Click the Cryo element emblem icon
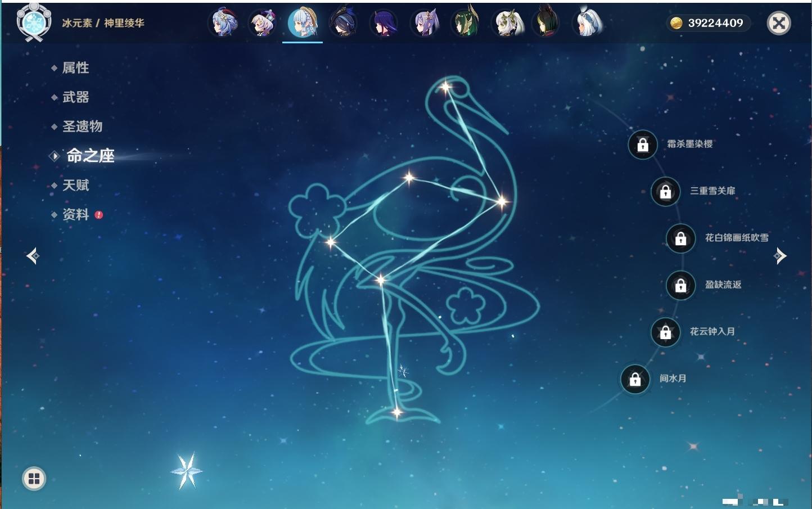The height and width of the screenshot is (509, 812). 34,22
